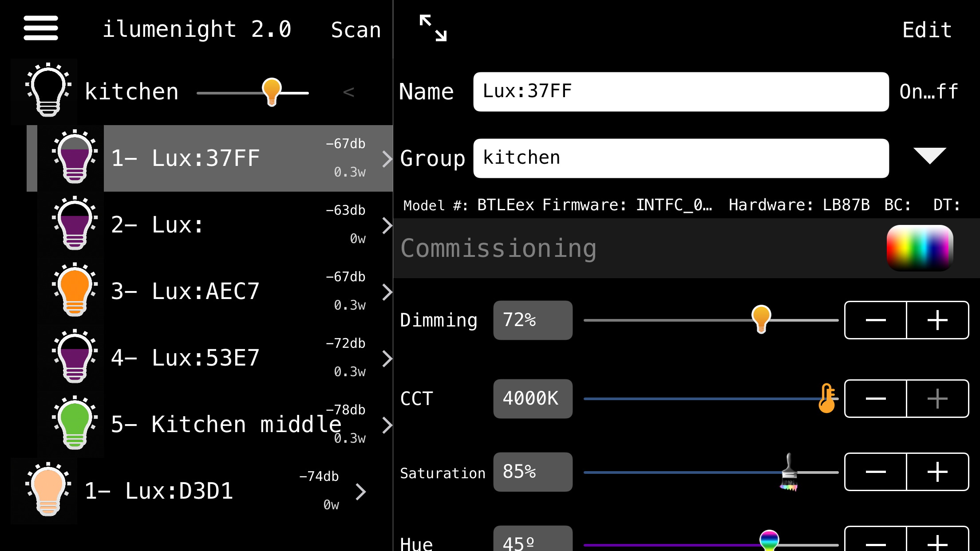
Task: Collapse the kitchen group with the < arrow
Action: [x=349, y=92]
